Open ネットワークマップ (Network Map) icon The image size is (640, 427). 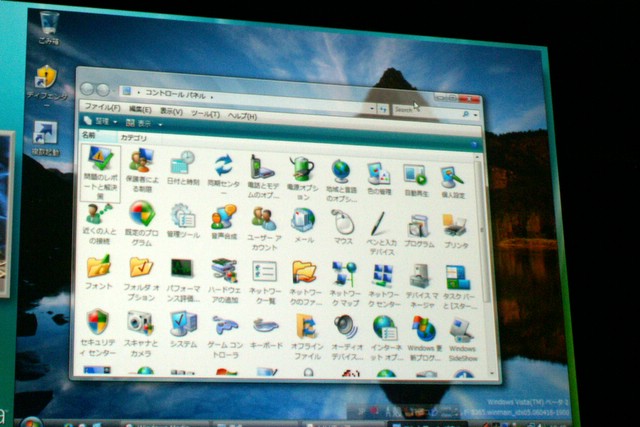(344, 285)
